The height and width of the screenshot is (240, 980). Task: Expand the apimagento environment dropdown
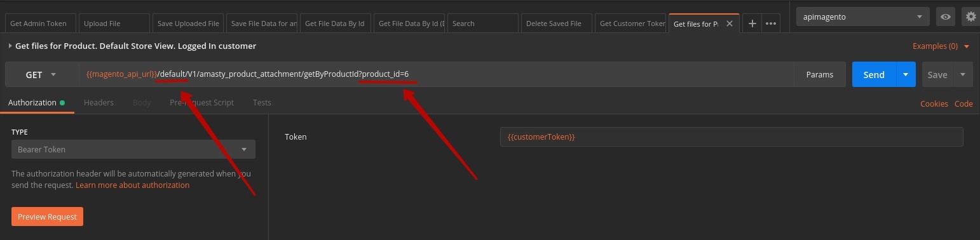click(862, 17)
